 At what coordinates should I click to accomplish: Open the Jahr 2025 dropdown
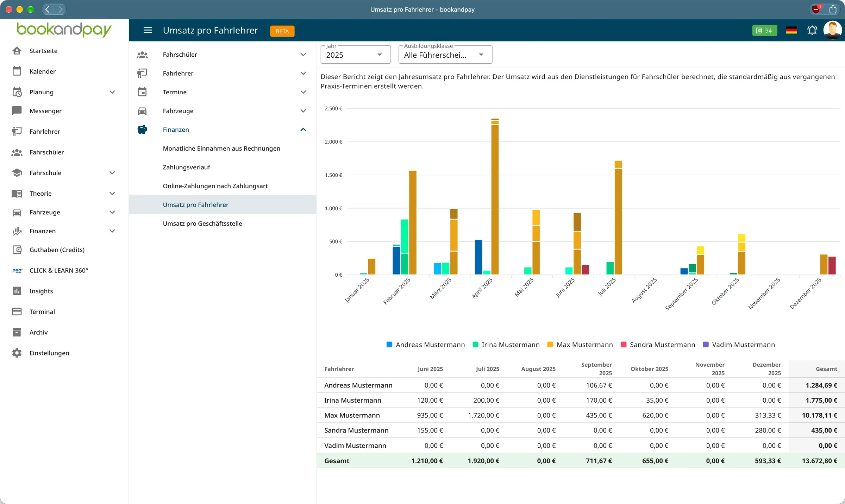click(x=356, y=55)
